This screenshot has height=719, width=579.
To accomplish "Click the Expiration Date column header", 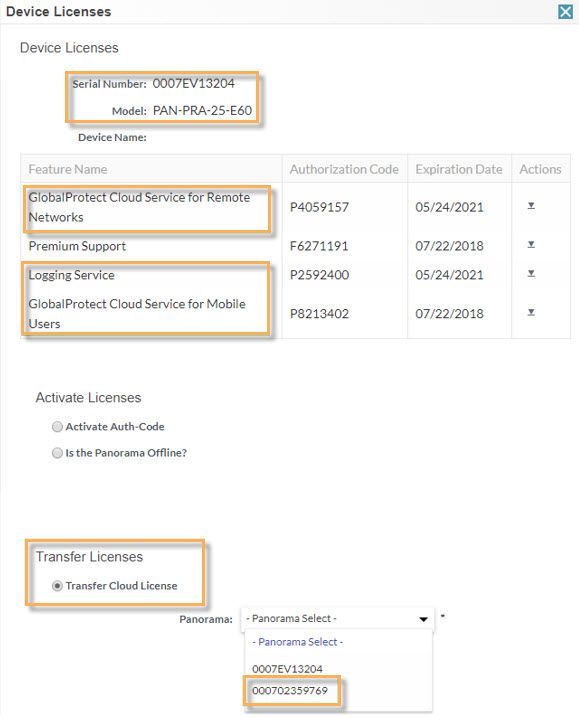I will coord(459,169).
